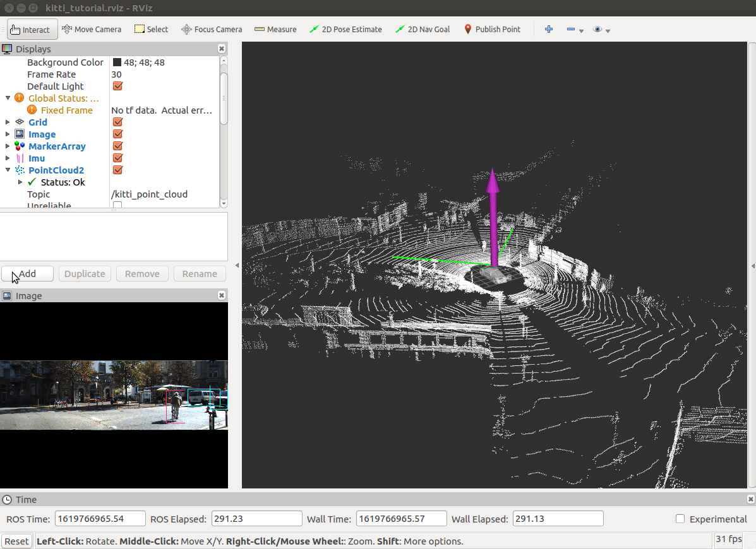Screen dimensions: 756x549
Task: Activate the Measure tool
Action: point(275,30)
